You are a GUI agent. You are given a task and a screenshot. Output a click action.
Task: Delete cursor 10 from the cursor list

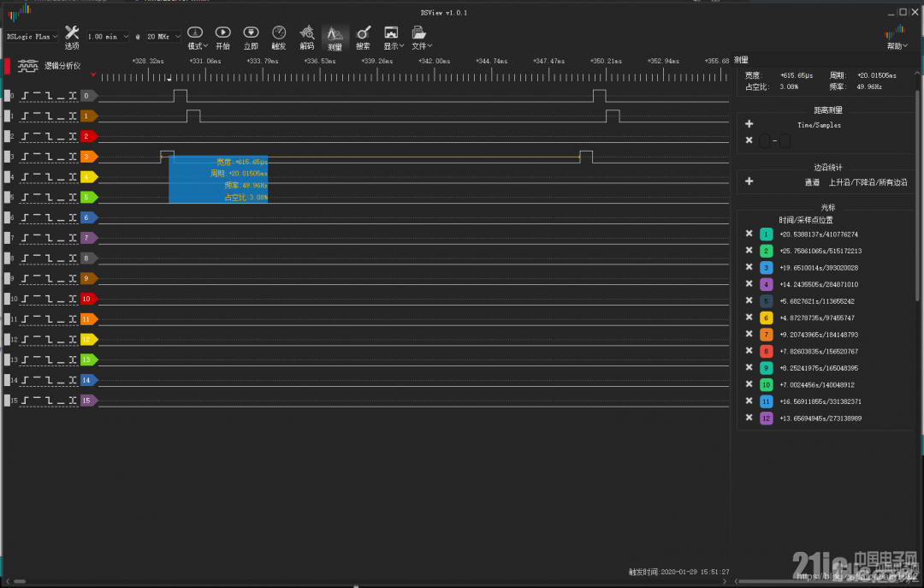[749, 384]
